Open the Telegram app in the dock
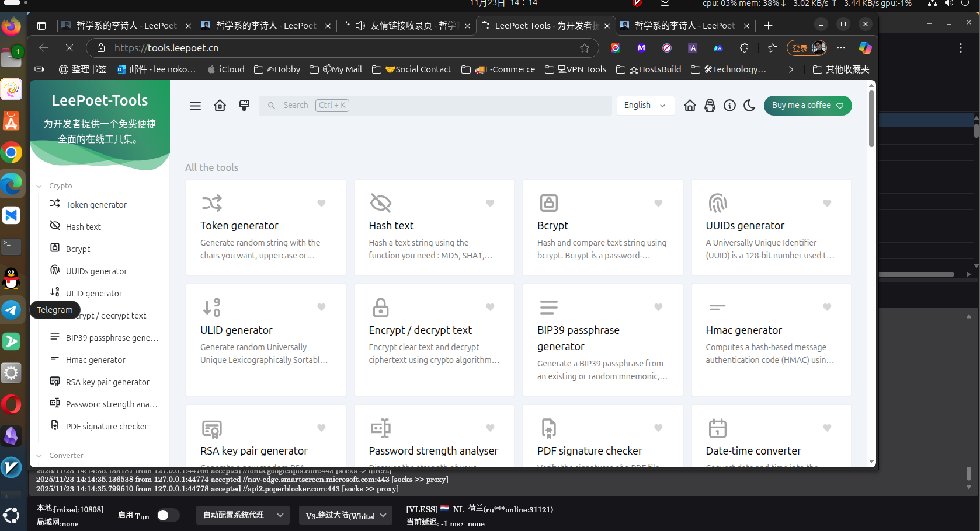 11,310
